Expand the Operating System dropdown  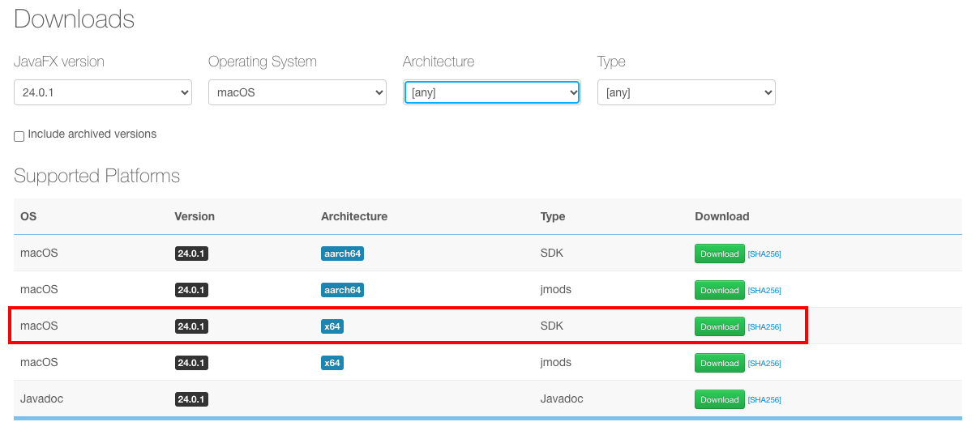pyautogui.click(x=297, y=92)
